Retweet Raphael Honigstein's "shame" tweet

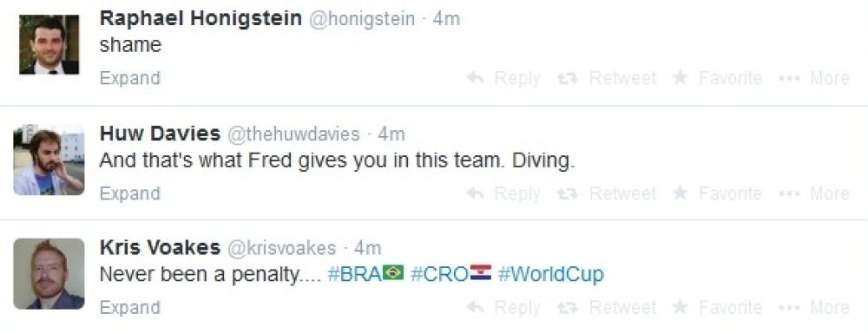click(x=607, y=78)
